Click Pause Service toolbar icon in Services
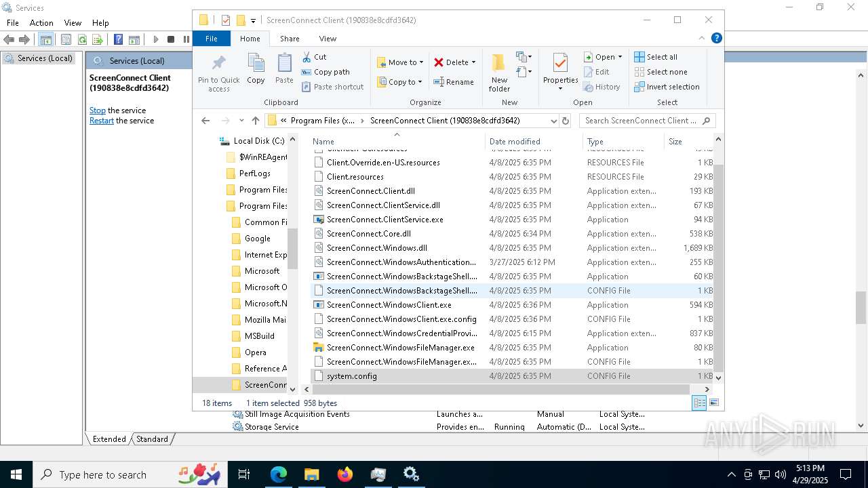The height and width of the screenshot is (488, 868). 186,40
